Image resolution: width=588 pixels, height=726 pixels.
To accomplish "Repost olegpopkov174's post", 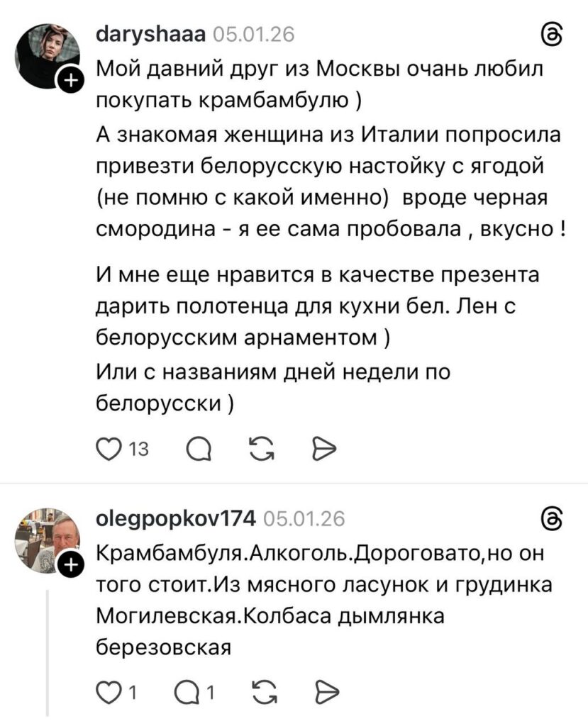I will point(263,689).
